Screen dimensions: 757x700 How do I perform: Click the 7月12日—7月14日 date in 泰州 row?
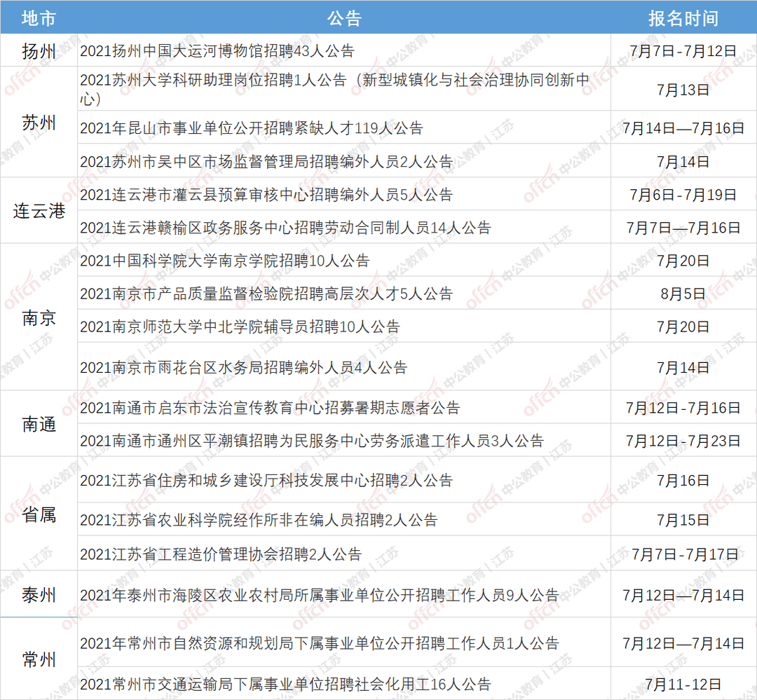coord(683,595)
